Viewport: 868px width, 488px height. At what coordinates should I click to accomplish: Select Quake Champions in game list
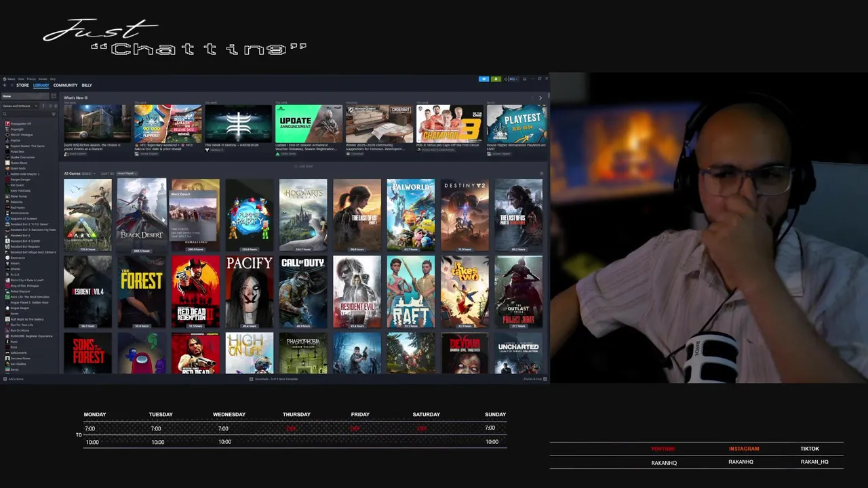coord(21,157)
